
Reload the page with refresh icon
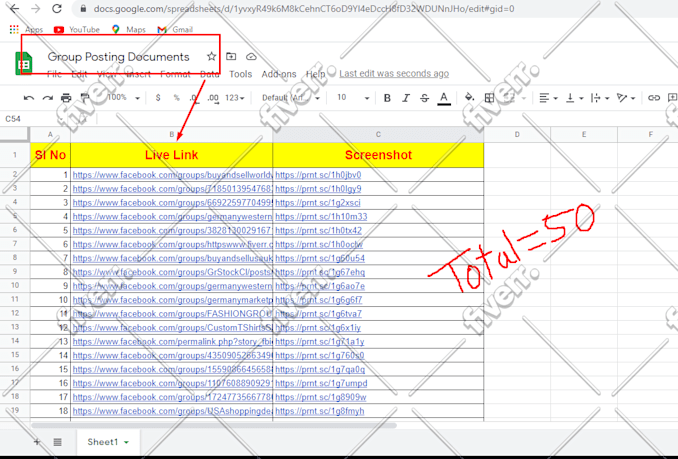pyautogui.click(x=57, y=9)
